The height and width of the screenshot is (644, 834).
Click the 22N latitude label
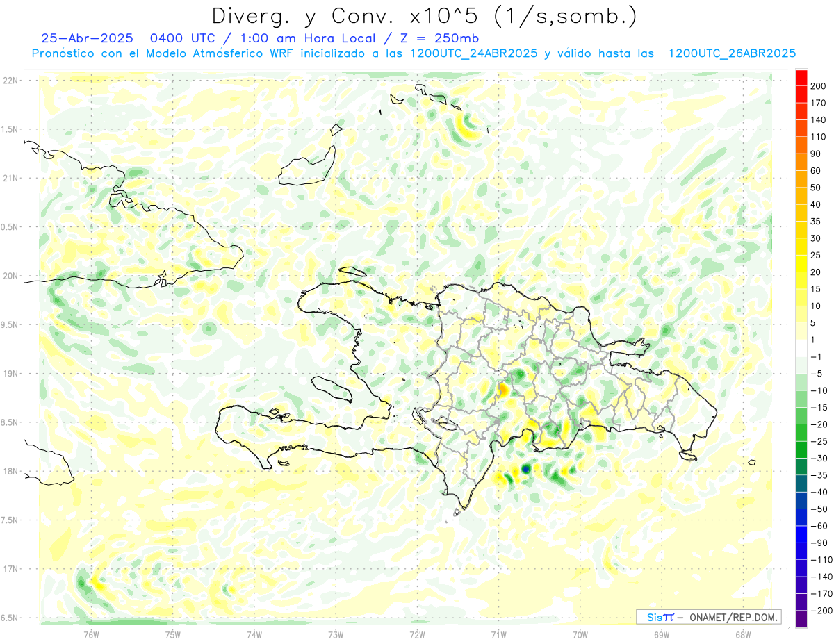click(x=10, y=81)
